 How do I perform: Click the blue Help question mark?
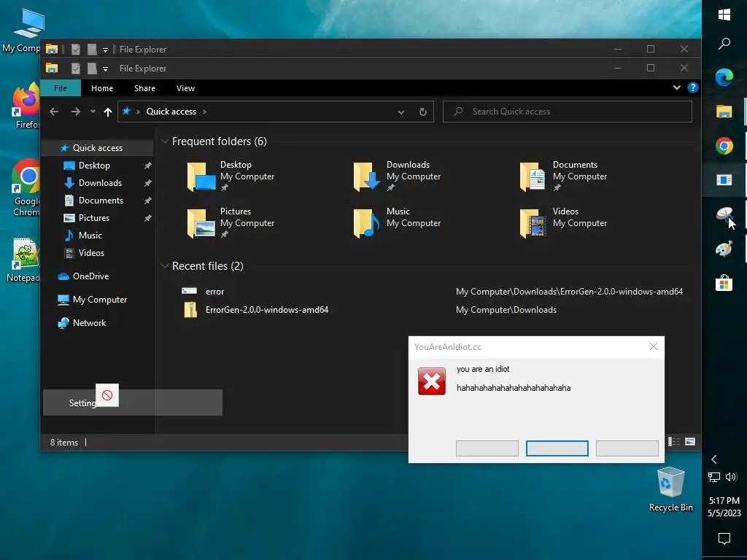pyautogui.click(x=693, y=87)
